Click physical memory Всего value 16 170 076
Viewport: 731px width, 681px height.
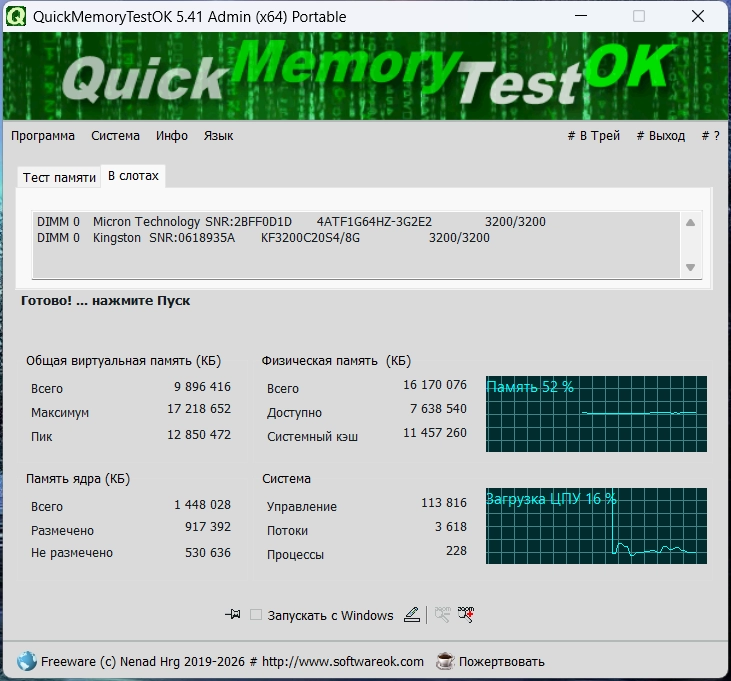[434, 385]
